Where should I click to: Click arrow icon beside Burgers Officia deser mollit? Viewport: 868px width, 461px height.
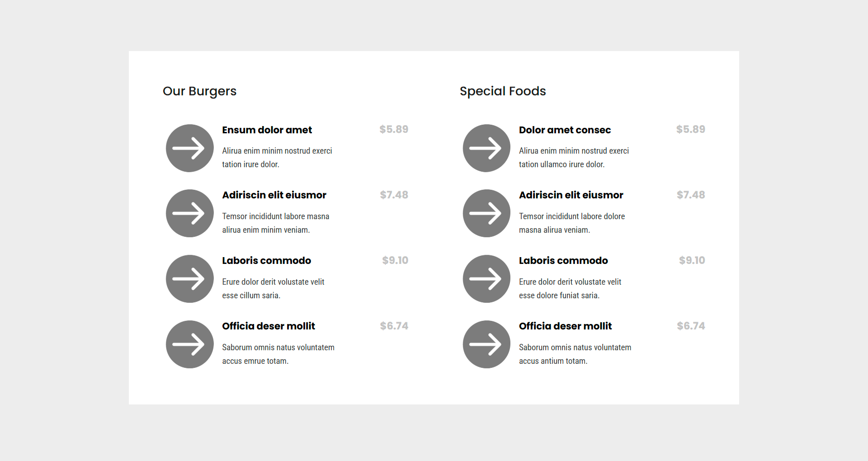coord(189,344)
